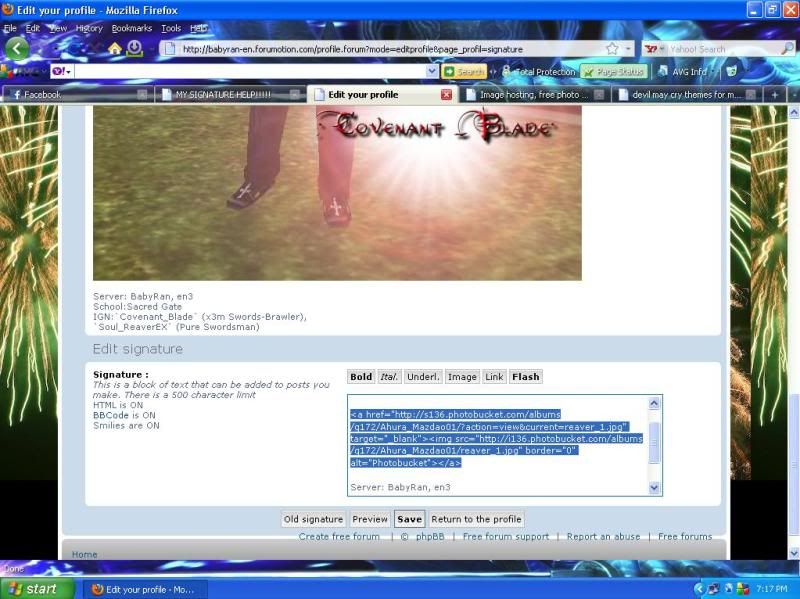This screenshot has height=599, width=800.
Task: Open the Create free forum link
Action: [x=339, y=536]
